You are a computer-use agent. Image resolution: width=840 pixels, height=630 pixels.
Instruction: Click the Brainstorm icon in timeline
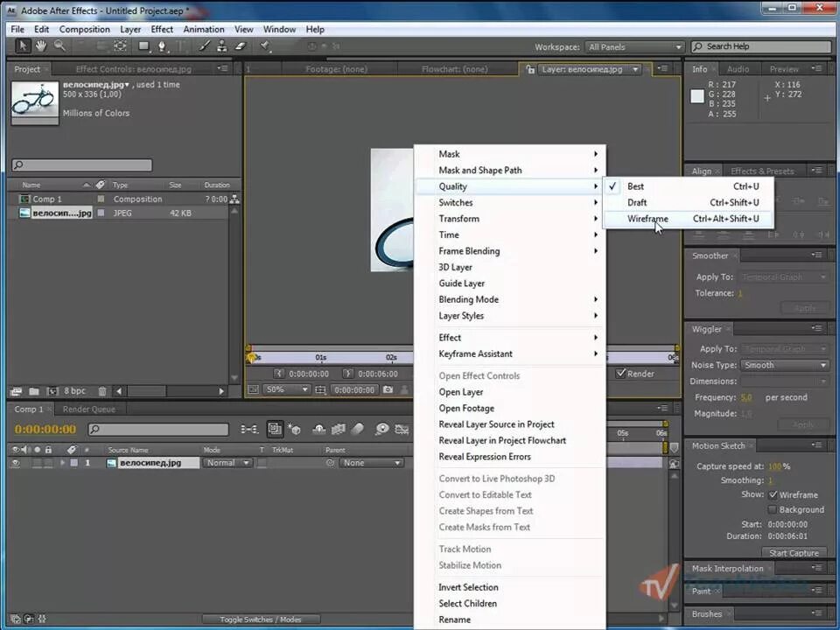coord(381,429)
